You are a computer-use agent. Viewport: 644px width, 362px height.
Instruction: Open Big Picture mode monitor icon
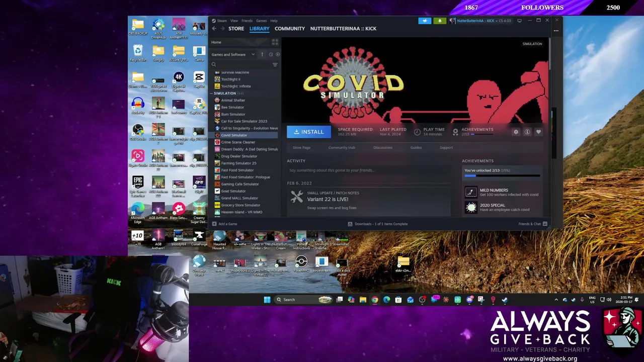point(519,21)
